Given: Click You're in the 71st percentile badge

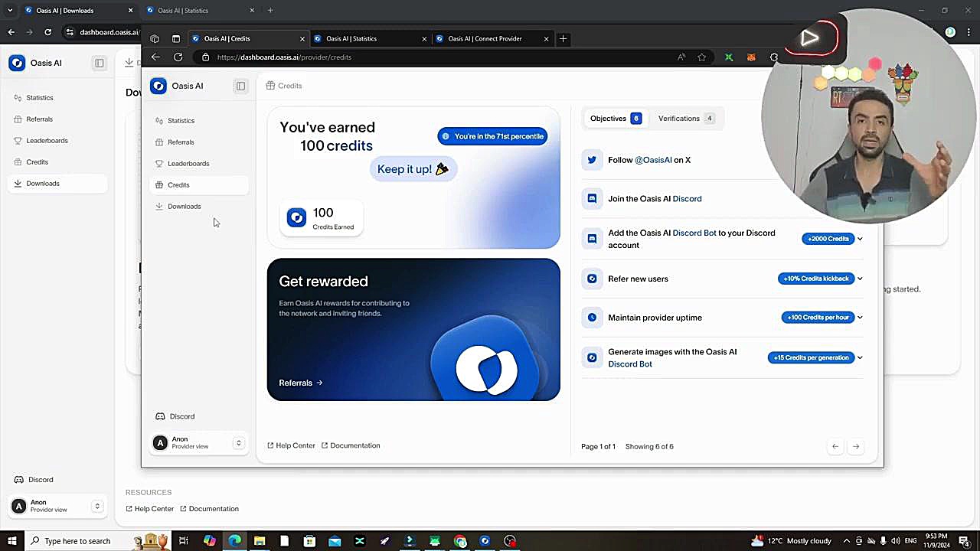Looking at the screenshot, I should tap(492, 136).
